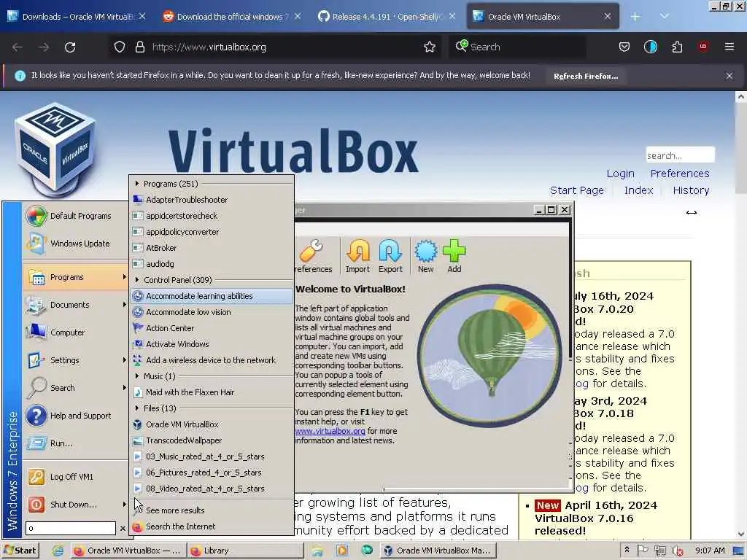The width and height of the screenshot is (747, 560).
Task: Expand the Search submenu in Start menu
Action: [74, 388]
